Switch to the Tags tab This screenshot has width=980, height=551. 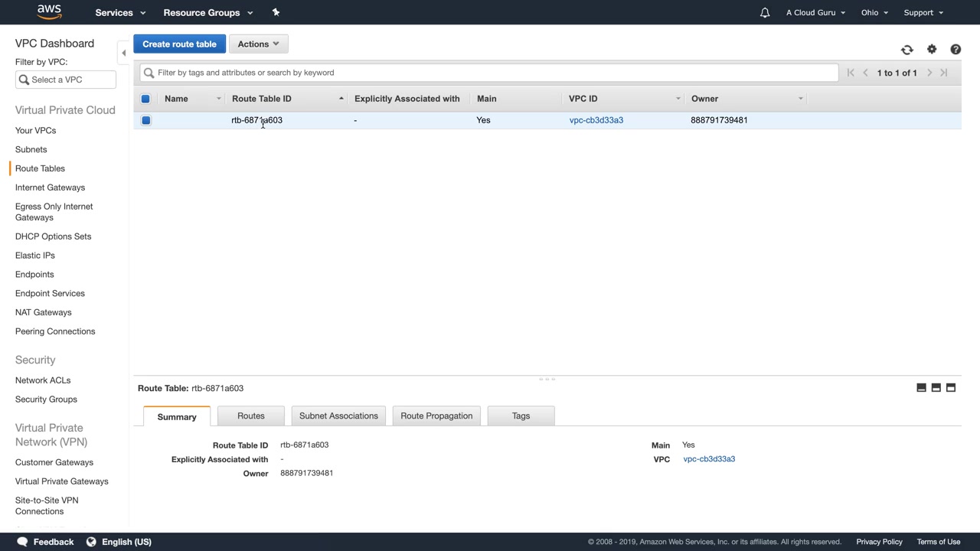521,416
